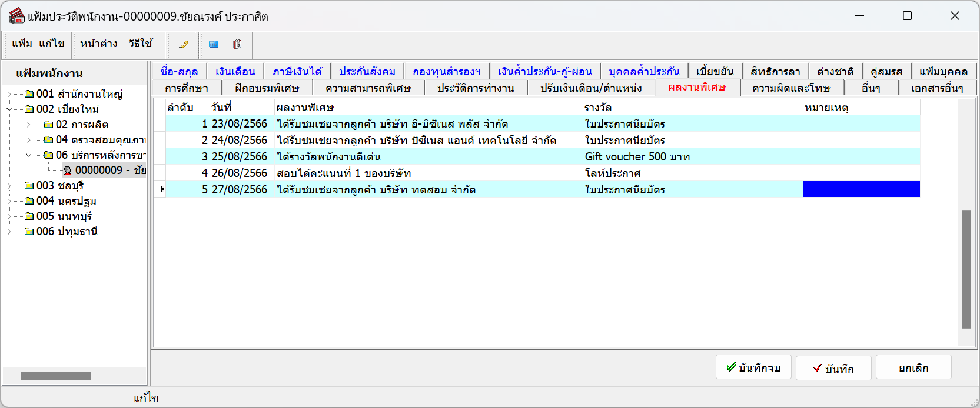
Task: Expand the 04 ตรวจสอบคุณภาพ tree node
Action: click(29, 140)
